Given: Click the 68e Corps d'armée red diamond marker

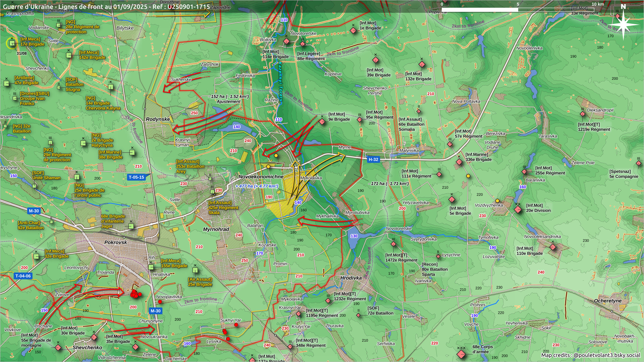Looking at the screenshot, I should click(x=461, y=354).
